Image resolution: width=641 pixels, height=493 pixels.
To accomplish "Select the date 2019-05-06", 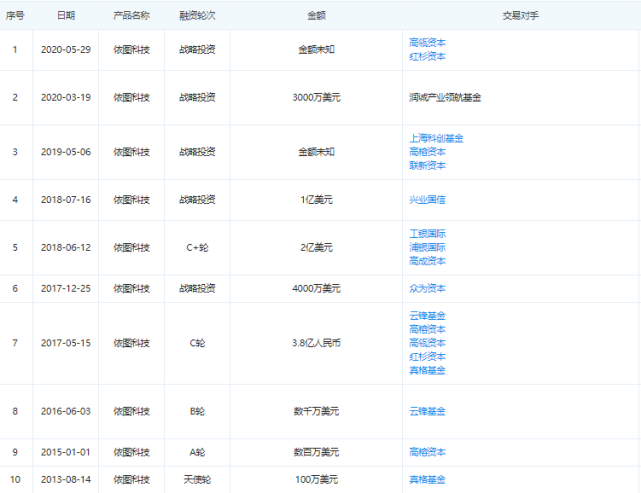I will (x=66, y=152).
